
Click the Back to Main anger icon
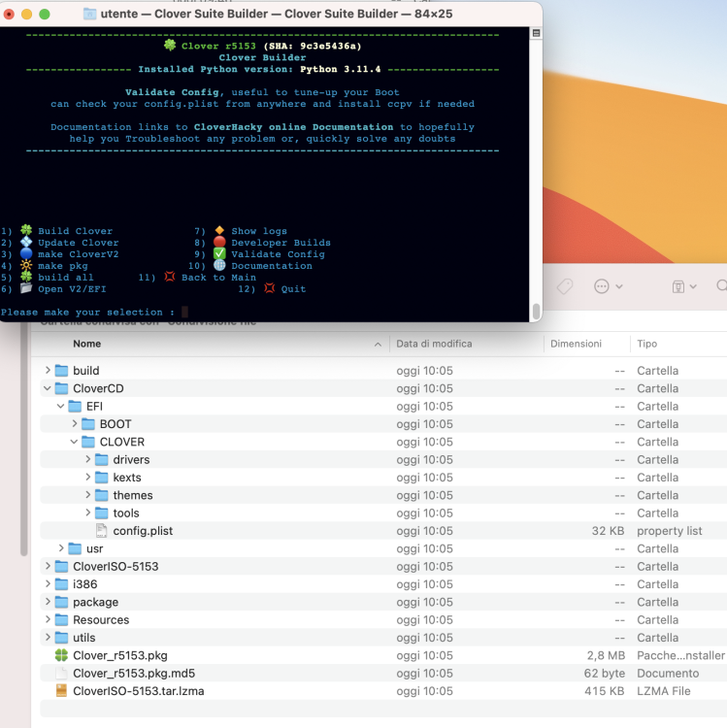pos(170,277)
